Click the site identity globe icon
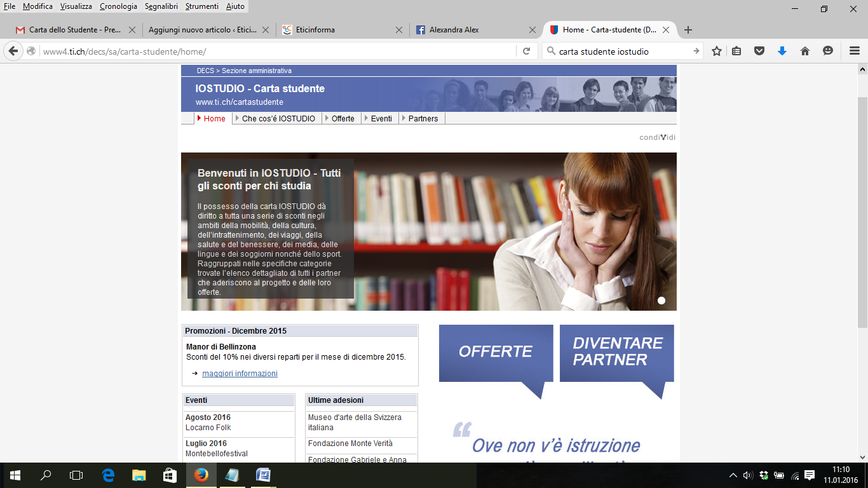The height and width of the screenshot is (488, 868). 31,51
